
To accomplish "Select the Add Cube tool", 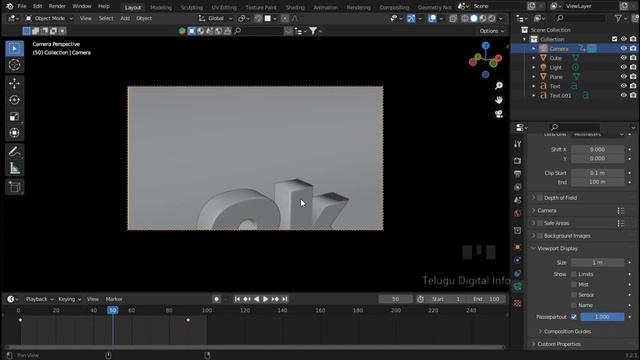I will pyautogui.click(x=14, y=187).
